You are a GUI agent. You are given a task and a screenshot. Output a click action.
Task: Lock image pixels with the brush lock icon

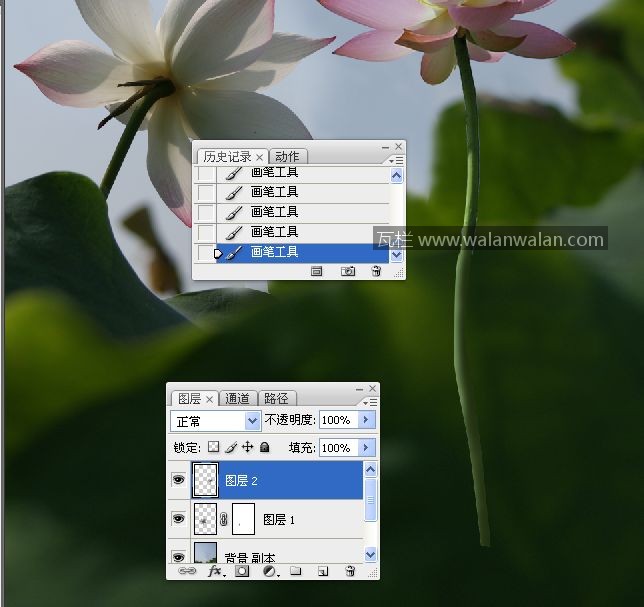(231, 447)
